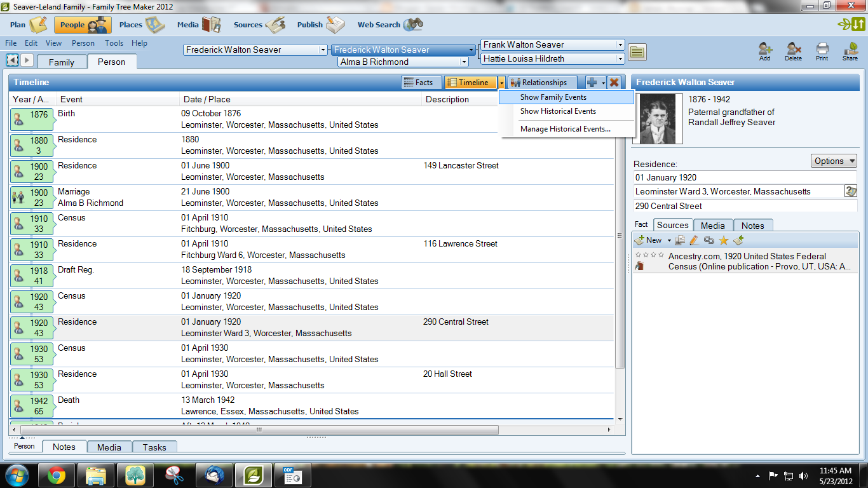Click the copy source citation icon
Viewport: 868px width, 488px height.
tap(679, 240)
